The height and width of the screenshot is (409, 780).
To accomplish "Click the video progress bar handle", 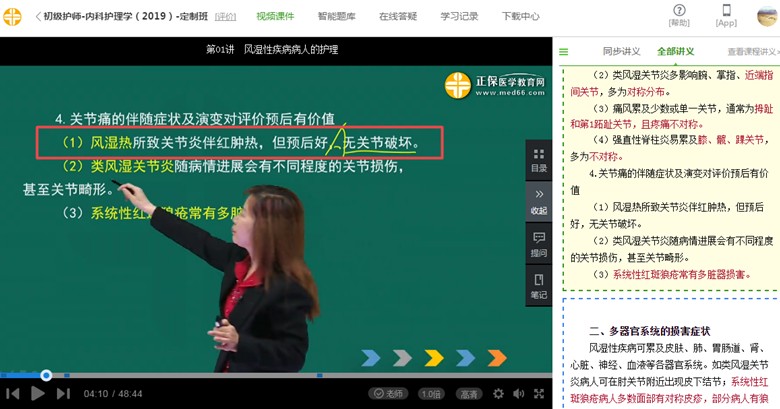I will pos(46,376).
